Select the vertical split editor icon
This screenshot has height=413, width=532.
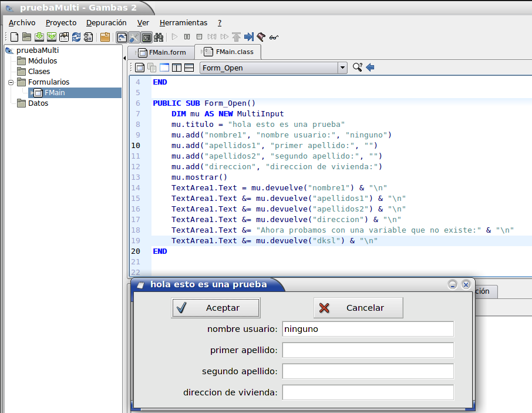[x=176, y=68]
